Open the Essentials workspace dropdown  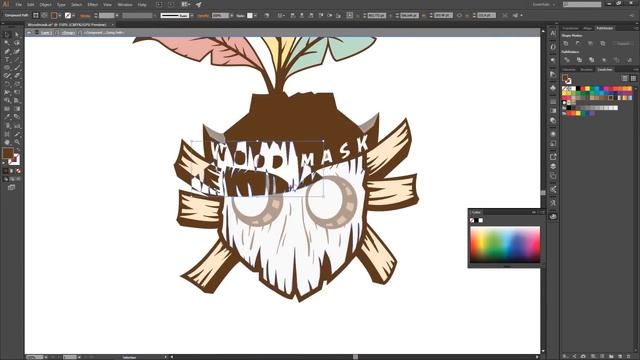click(544, 4)
